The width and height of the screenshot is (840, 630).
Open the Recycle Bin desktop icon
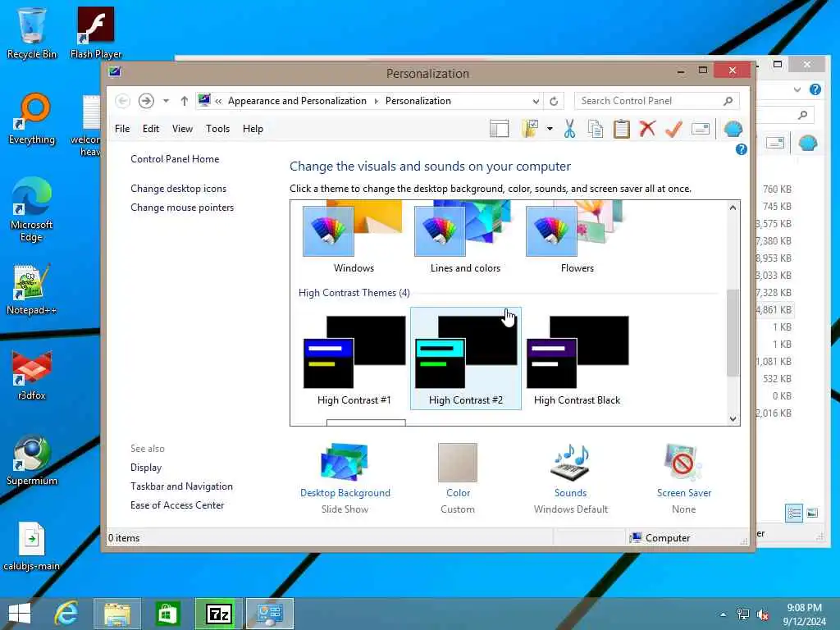click(x=32, y=33)
